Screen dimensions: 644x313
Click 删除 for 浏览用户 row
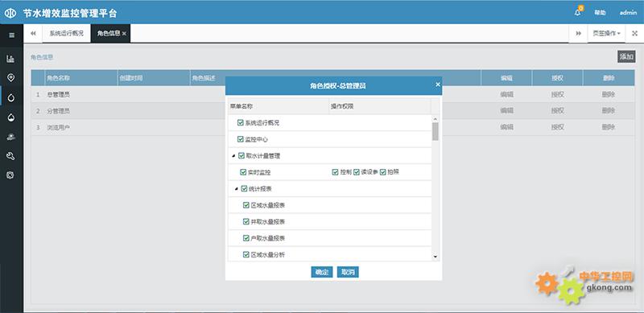click(609, 127)
